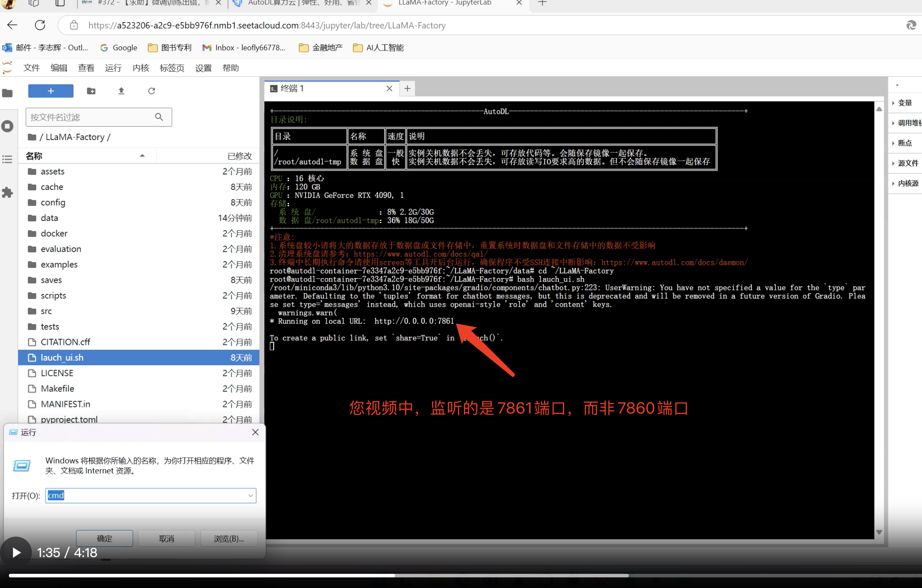Open the Outlook 邮件 bookmark
The width and height of the screenshot is (922, 588).
[x=46, y=48]
